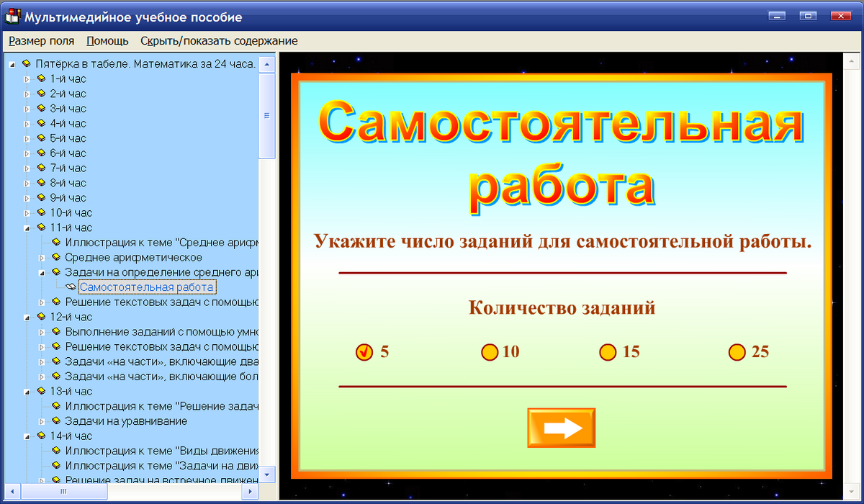
Task: Choose 25 tasks for the self-study work
Action: pos(737,352)
